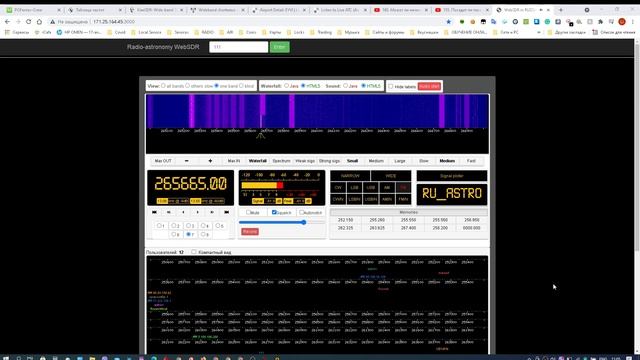The image size is (640, 360).
Task: Select NARROW filter bandwidth
Action: tap(350, 176)
